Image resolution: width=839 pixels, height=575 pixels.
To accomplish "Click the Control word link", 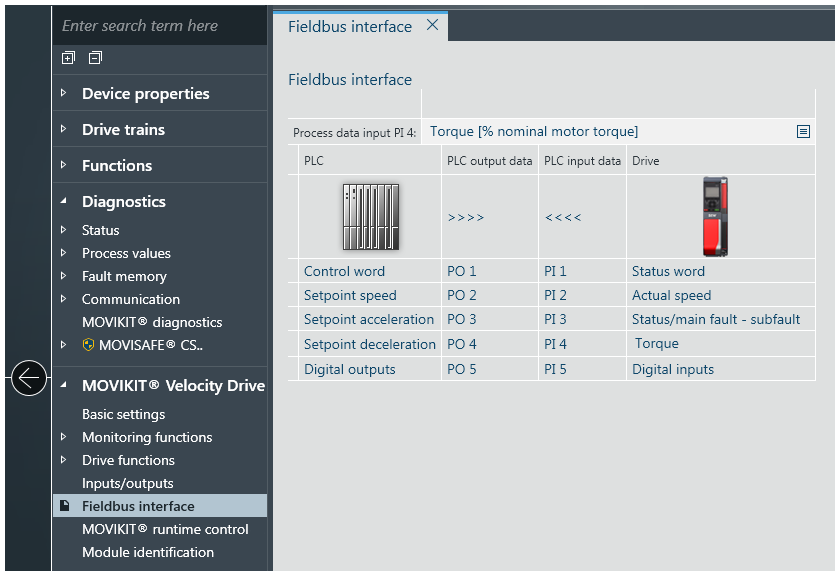I will pyautogui.click(x=344, y=271).
